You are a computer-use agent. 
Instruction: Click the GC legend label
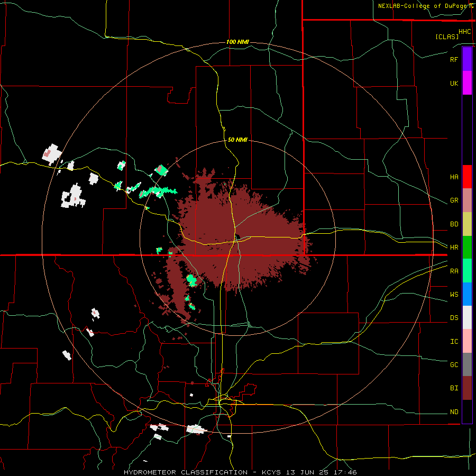coord(454,365)
